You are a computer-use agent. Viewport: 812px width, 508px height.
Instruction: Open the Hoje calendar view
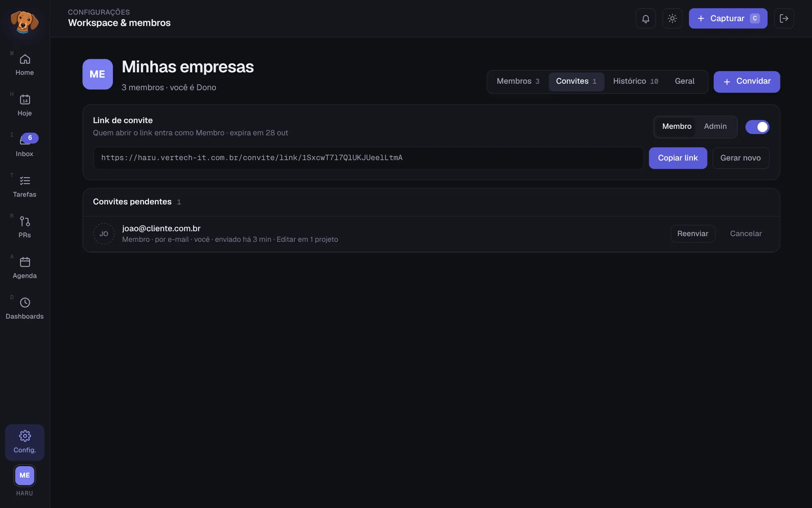click(25, 106)
